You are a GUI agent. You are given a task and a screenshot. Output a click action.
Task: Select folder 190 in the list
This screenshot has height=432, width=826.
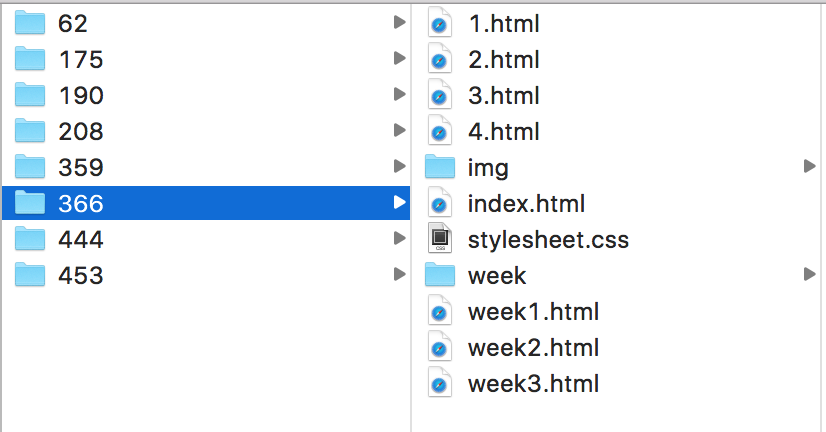pyautogui.click(x=206, y=95)
